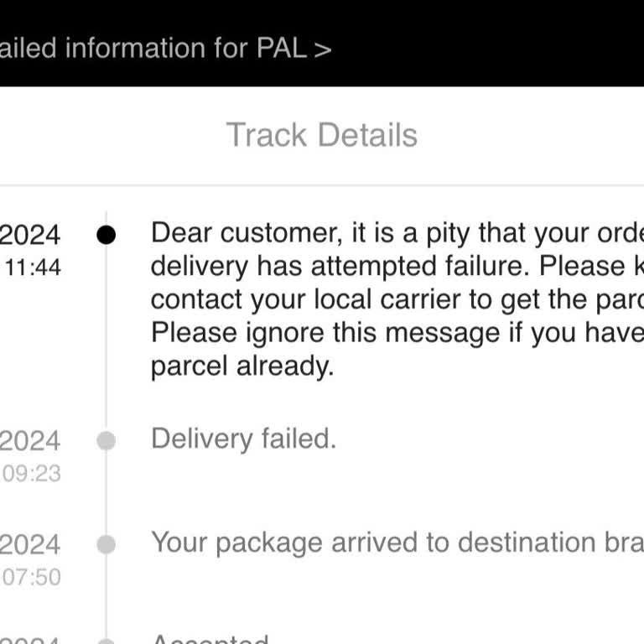This screenshot has width=644, height=644.
Task: Click the 09:23 timestamp
Action: [x=32, y=474]
